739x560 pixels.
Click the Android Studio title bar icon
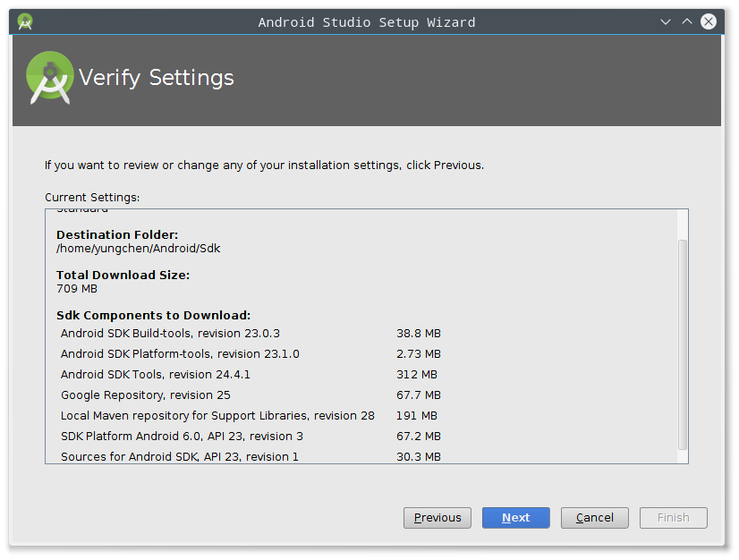tap(25, 21)
